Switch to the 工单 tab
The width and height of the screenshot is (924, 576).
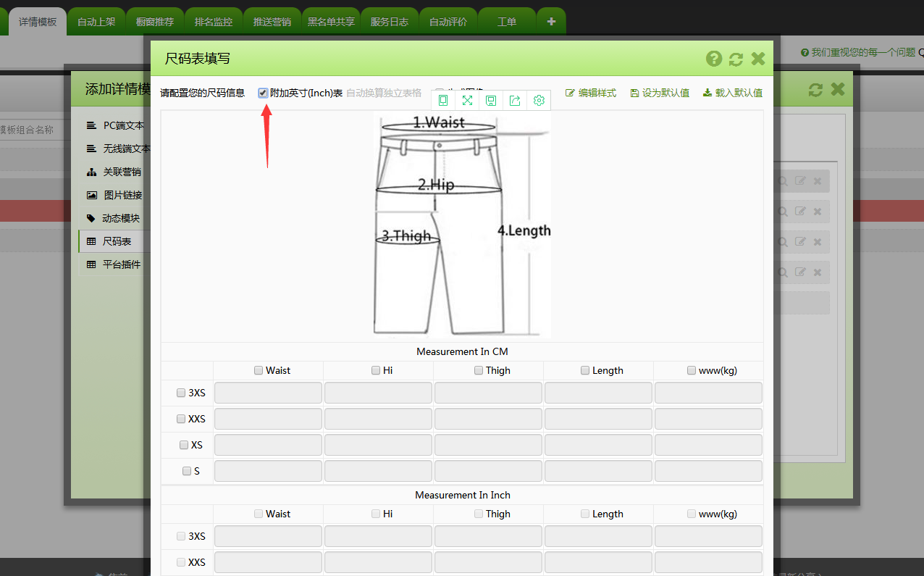pyautogui.click(x=507, y=22)
